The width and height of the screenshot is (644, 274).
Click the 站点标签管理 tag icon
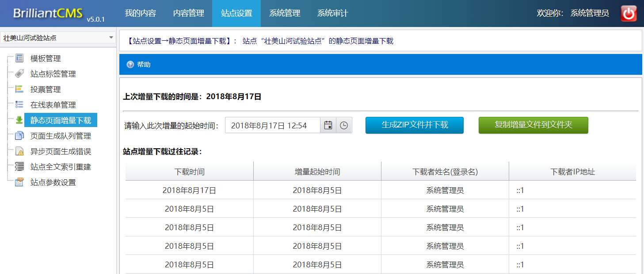click(x=19, y=74)
